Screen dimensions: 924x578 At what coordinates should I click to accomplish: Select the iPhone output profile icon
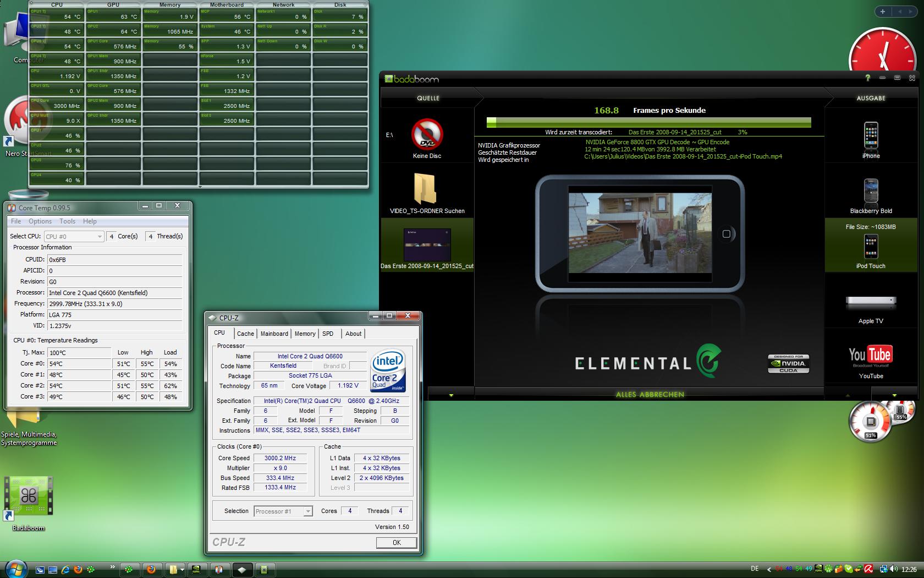click(871, 135)
